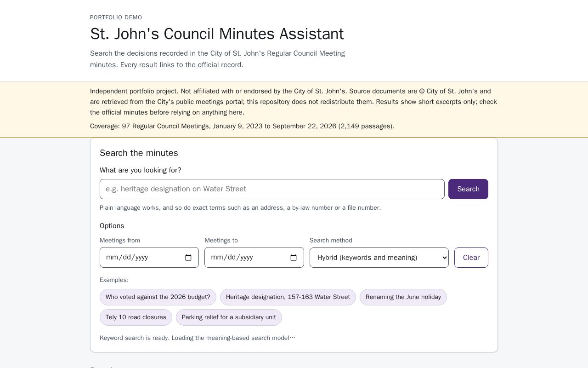This screenshot has width=588, height=368.
Task: Click the 'Examples:' label
Action: tap(114, 280)
